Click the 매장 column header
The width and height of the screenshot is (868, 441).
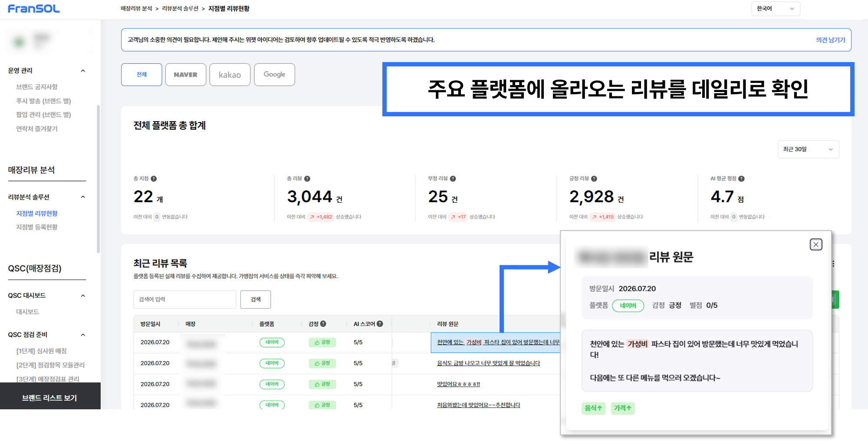tap(191, 324)
